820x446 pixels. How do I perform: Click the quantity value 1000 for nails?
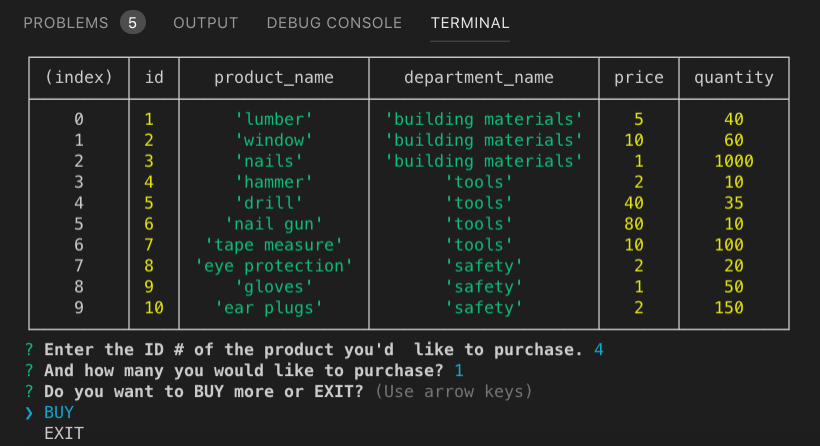pos(733,161)
